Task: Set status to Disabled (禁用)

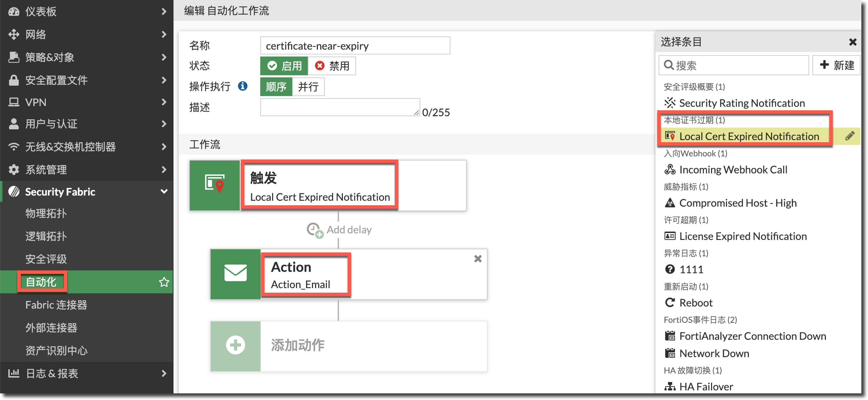Action: pos(332,66)
